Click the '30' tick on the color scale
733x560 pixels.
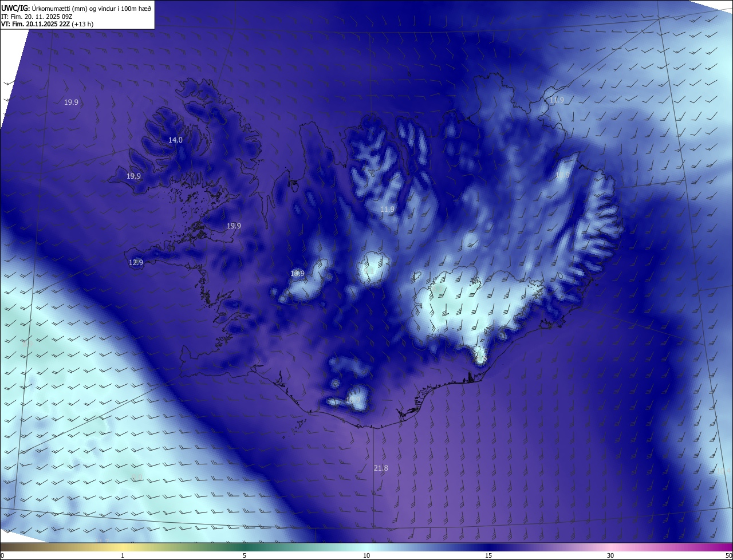pos(610,556)
